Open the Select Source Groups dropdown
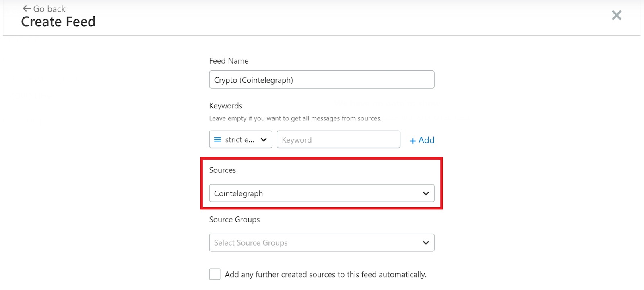 click(x=322, y=242)
